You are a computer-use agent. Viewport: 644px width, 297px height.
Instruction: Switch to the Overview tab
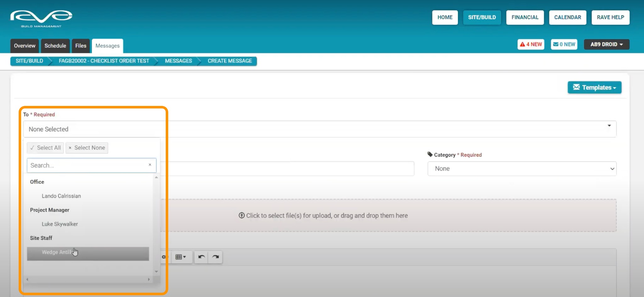pos(25,46)
